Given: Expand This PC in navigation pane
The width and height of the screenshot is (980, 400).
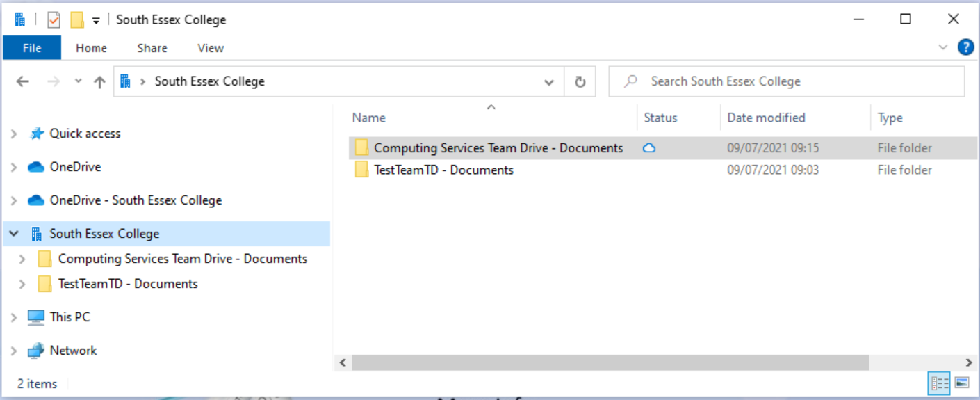Looking at the screenshot, I should tap(14, 317).
